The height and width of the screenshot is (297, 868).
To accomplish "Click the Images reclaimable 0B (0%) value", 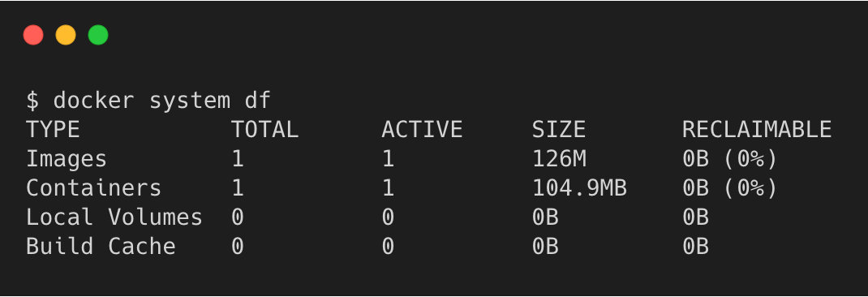I will point(729,159).
